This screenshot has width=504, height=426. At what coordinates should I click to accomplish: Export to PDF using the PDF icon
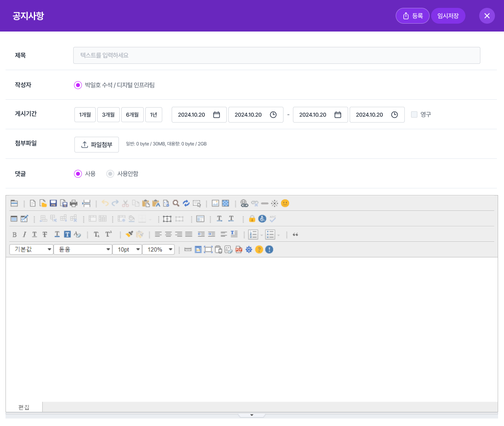pos(239,249)
